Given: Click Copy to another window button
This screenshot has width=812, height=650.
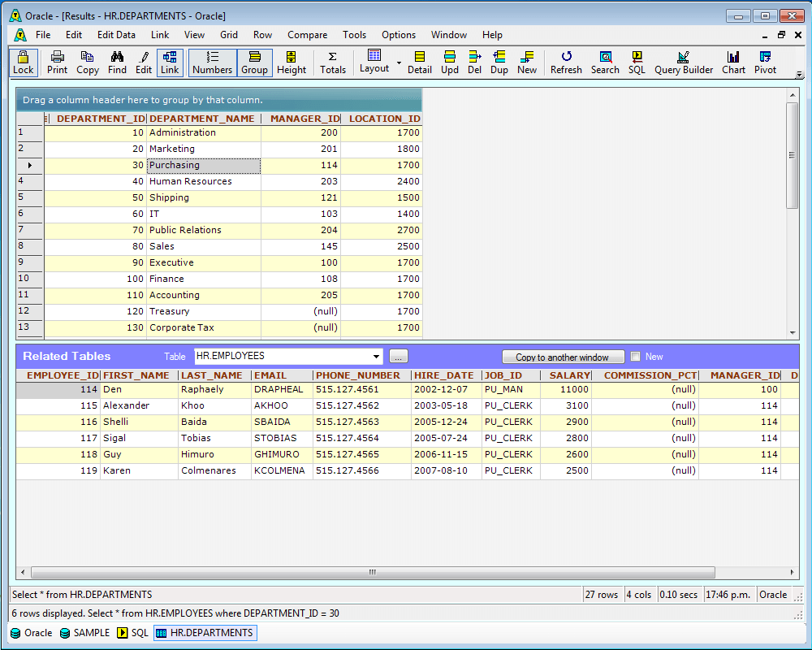Looking at the screenshot, I should tap(563, 357).
